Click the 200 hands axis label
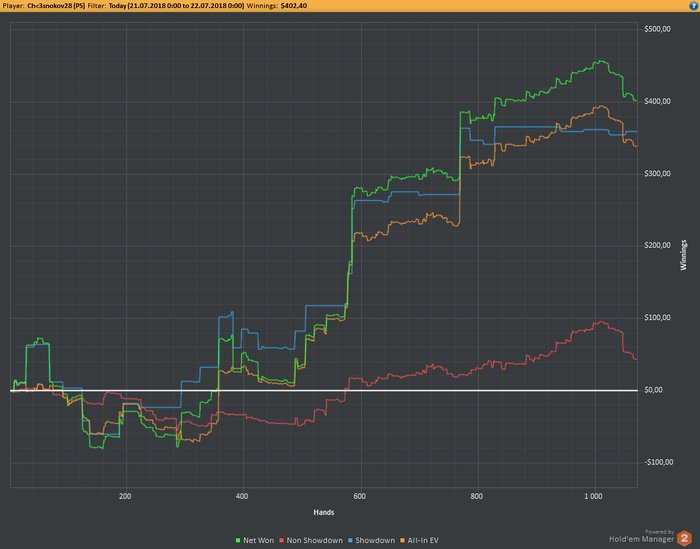Viewport: 700px width, 549px height. [x=125, y=496]
